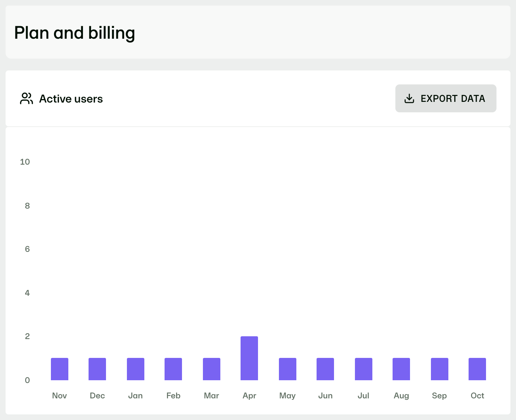Click the Active users people icon
This screenshot has height=420, width=516.
click(26, 99)
